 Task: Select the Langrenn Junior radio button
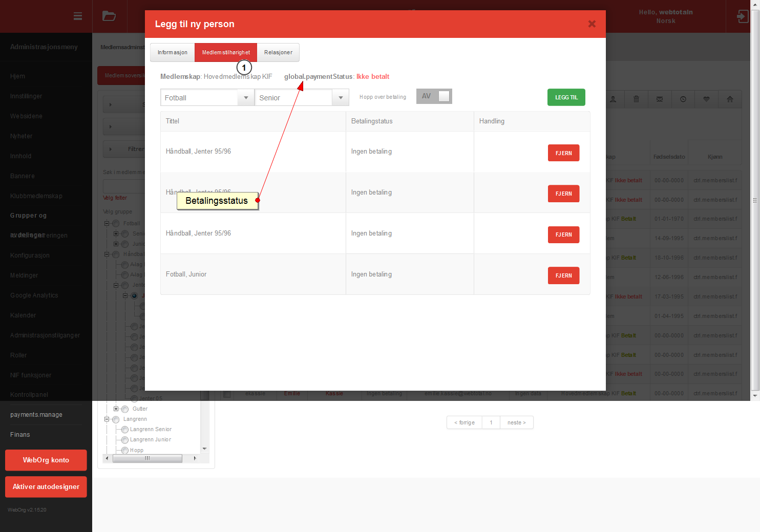coord(125,440)
